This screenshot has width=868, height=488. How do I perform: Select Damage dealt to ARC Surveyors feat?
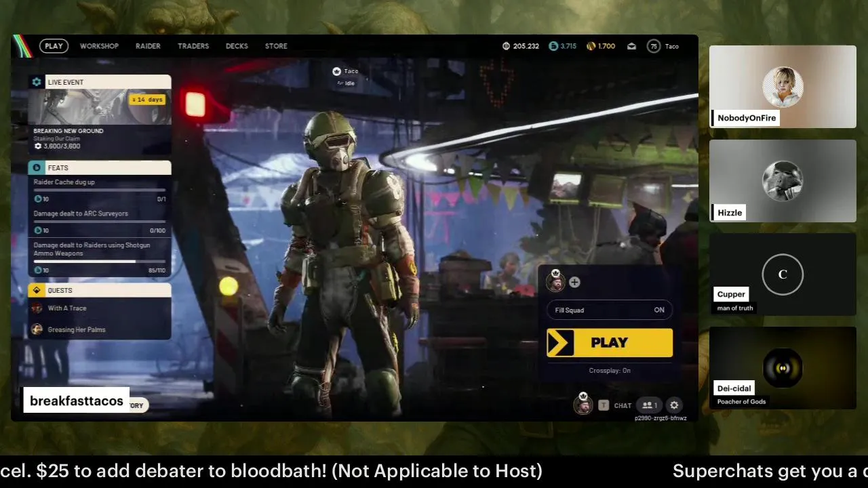(x=100, y=222)
